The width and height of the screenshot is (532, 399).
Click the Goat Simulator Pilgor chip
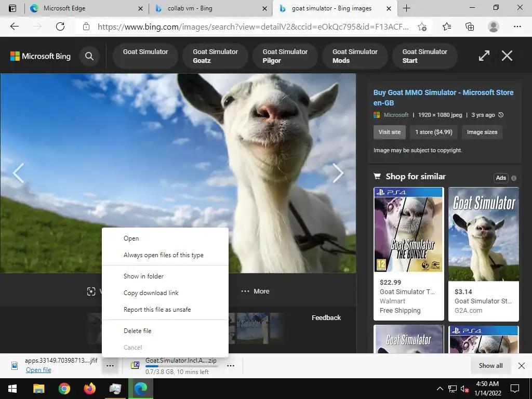[x=285, y=56]
